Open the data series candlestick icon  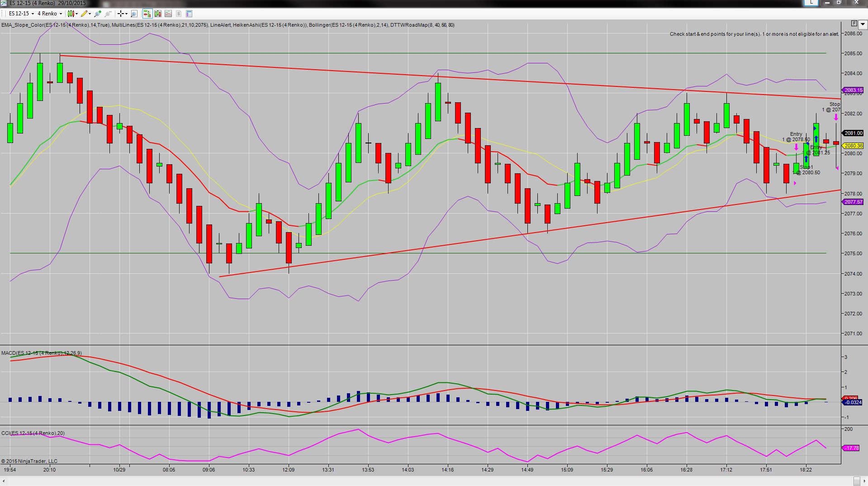tap(158, 14)
